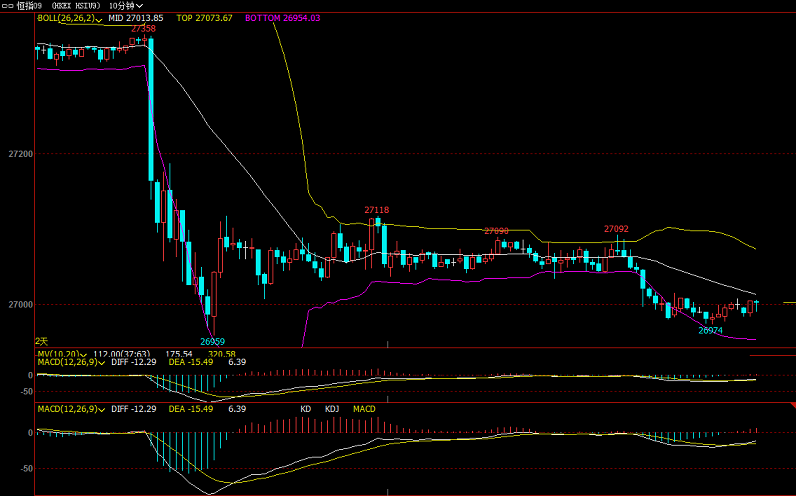The height and width of the screenshot is (496, 796).
Task: Click the small window icon before 恒指09
Action: pyautogui.click(x=7, y=6)
